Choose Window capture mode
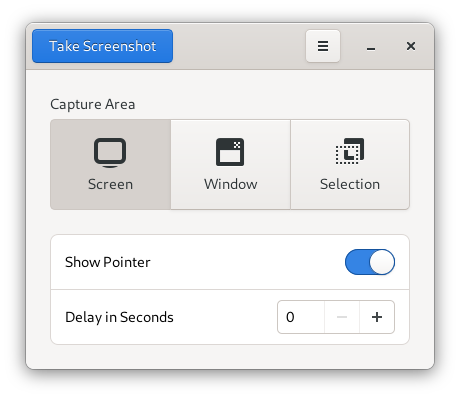 coord(230,164)
